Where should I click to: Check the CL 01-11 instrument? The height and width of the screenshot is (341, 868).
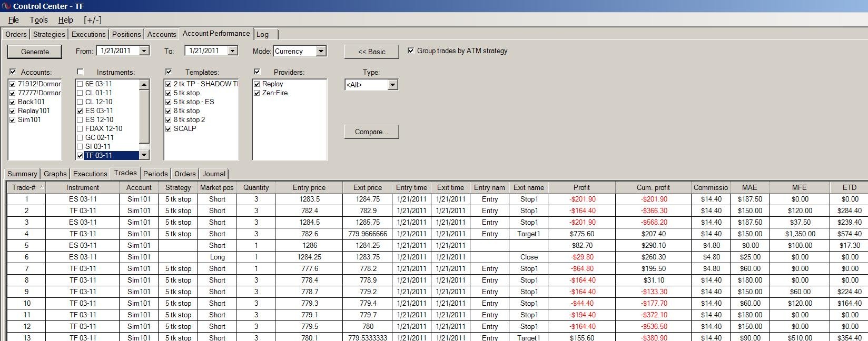coord(80,93)
